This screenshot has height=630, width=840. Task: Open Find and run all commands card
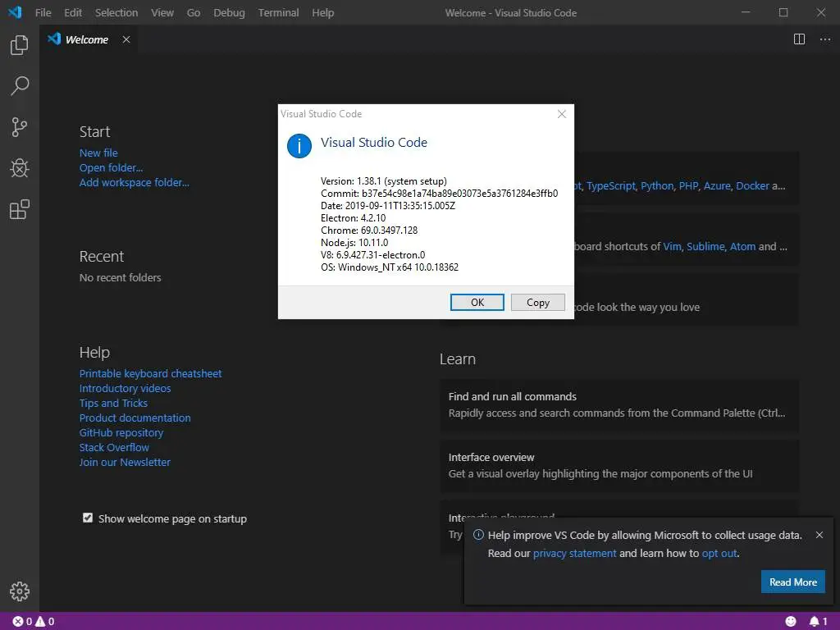(x=619, y=405)
